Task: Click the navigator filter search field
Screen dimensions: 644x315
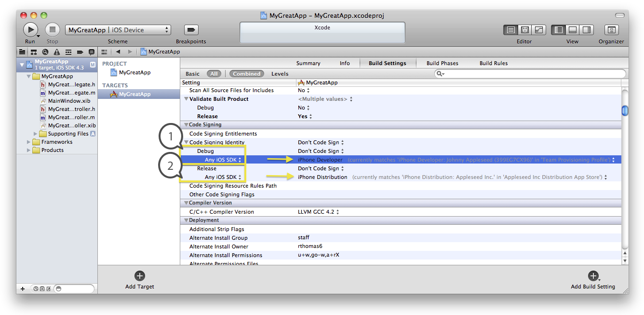Action: click(74, 289)
